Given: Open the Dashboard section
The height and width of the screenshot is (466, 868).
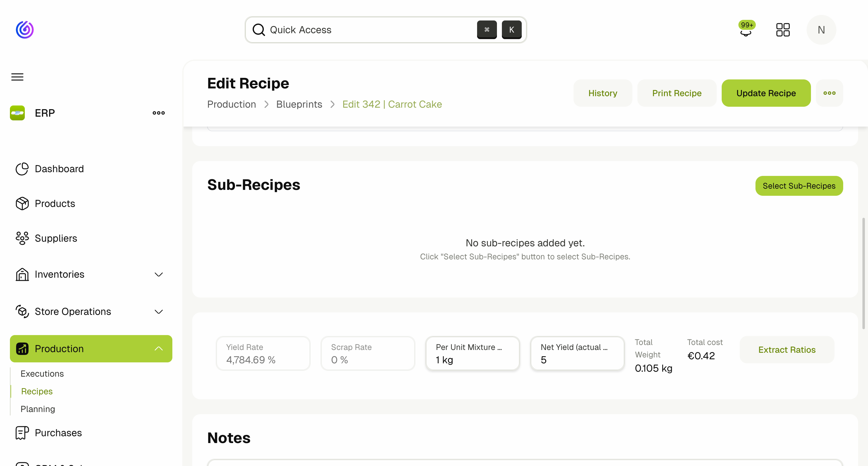Looking at the screenshot, I should coord(59,168).
